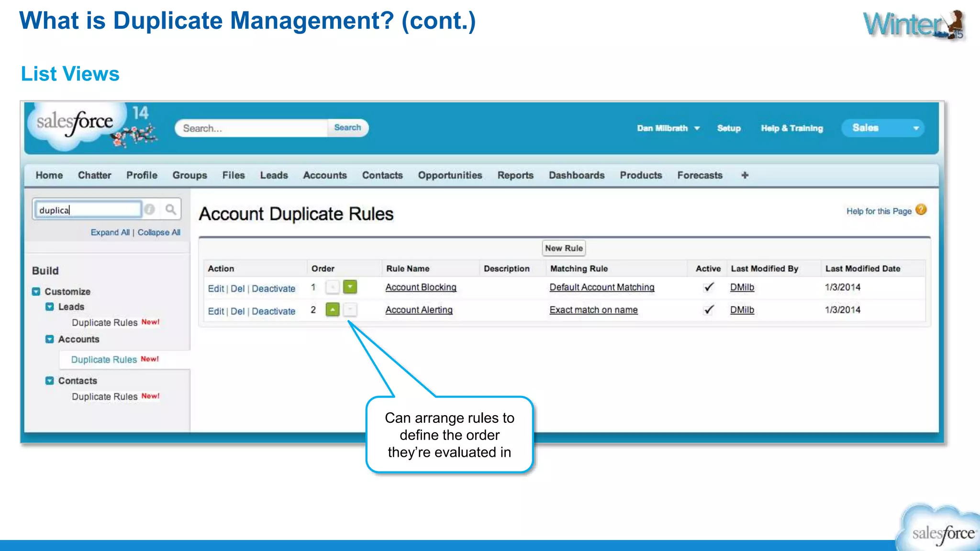
Task: Click DMilb in Account Blocking row
Action: pyautogui.click(x=742, y=287)
